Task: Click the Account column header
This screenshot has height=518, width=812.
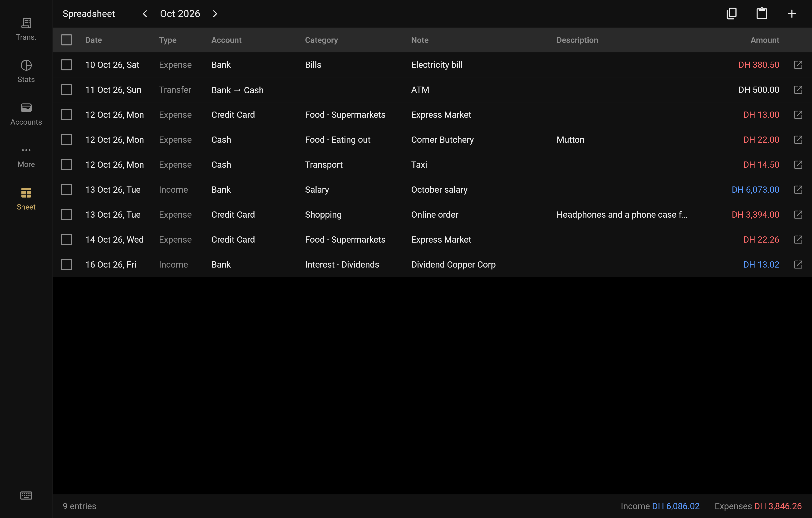Action: point(226,40)
